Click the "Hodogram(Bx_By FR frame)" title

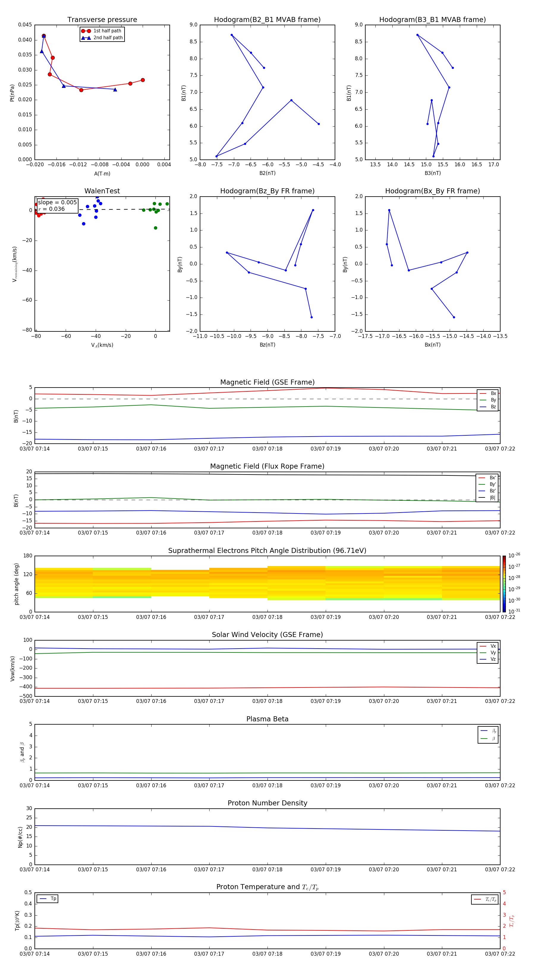tap(432, 191)
